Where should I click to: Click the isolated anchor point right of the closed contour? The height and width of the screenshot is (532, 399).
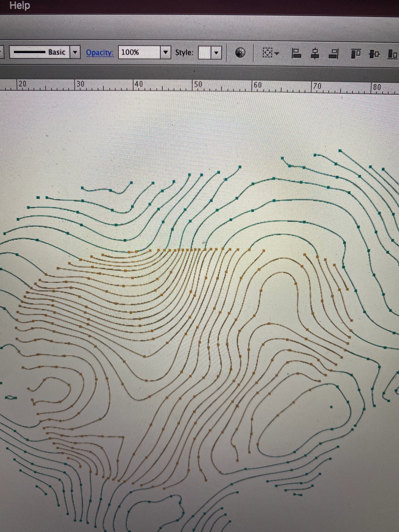pos(331,407)
